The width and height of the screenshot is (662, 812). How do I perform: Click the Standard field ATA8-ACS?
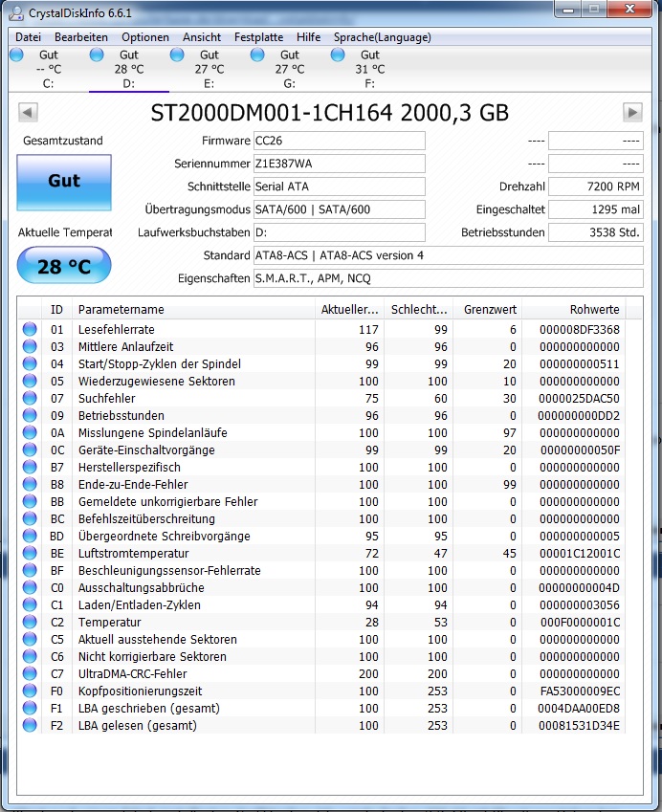pyautogui.click(x=448, y=255)
